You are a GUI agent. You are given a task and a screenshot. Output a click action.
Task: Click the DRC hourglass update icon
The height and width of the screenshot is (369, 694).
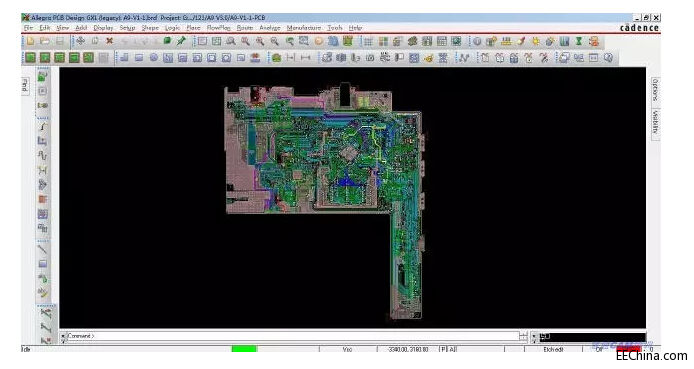578,42
